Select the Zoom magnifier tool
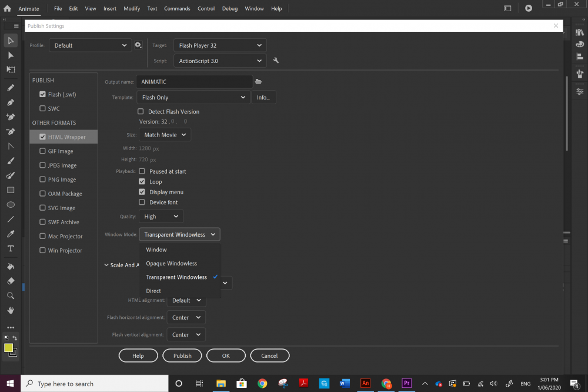 point(11,296)
